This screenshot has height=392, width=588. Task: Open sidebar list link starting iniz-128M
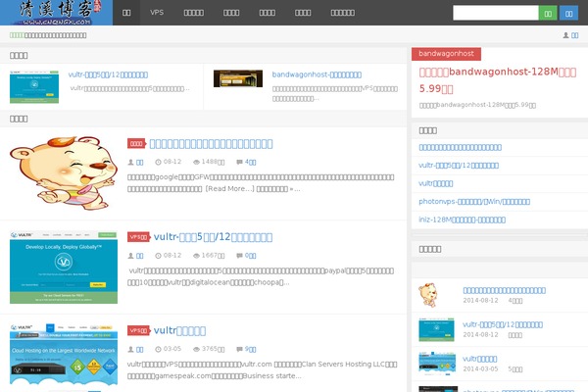[x=462, y=220]
